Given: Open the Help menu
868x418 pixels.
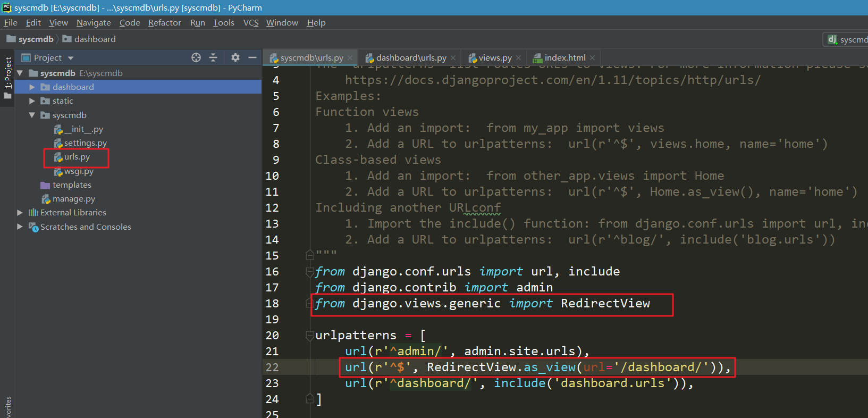Looking at the screenshot, I should [x=316, y=22].
